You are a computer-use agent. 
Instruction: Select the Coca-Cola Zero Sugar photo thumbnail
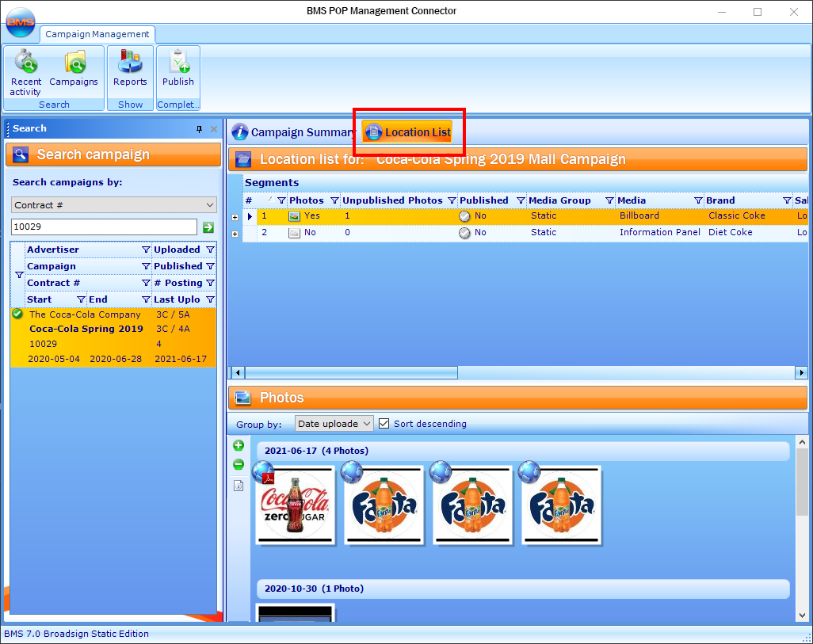pyautogui.click(x=295, y=505)
